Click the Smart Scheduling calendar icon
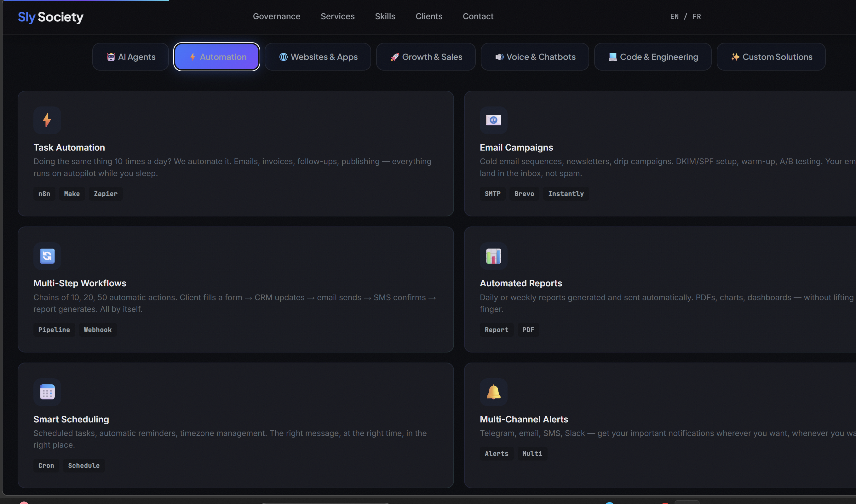 (47, 392)
